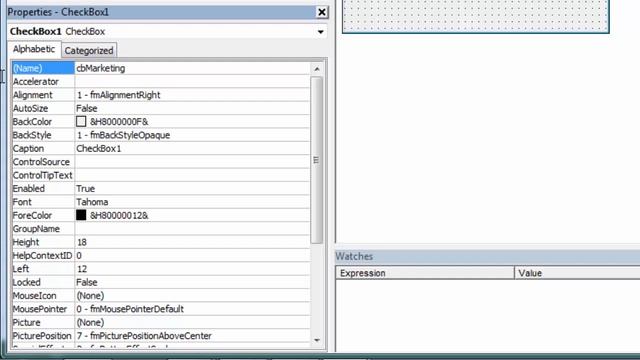The width and height of the screenshot is (640, 360).
Task: Click the &H8000000F& BackColor value
Action: 119,122
